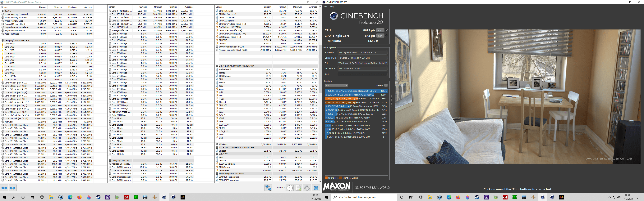Reset HWiNFO timer with the clock icon
The height and width of the screenshot is (201, 644).
coord(289,188)
